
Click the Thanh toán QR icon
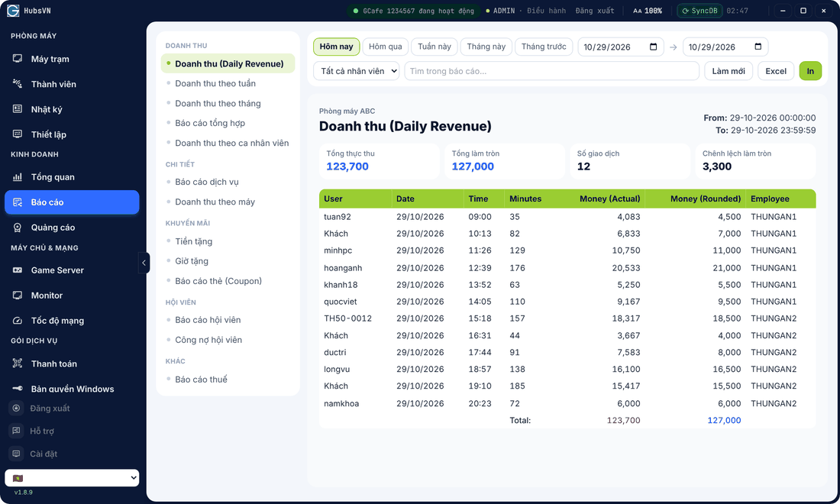point(18,363)
